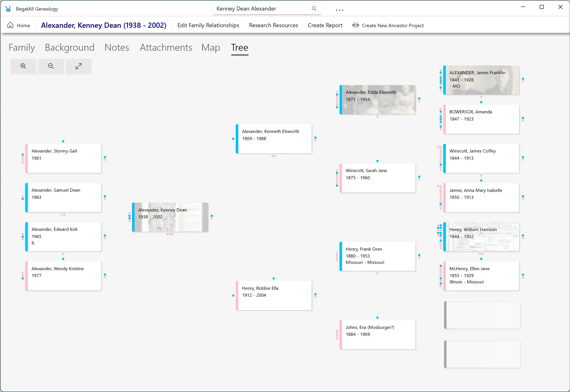Click the Home house icon

coord(10,25)
